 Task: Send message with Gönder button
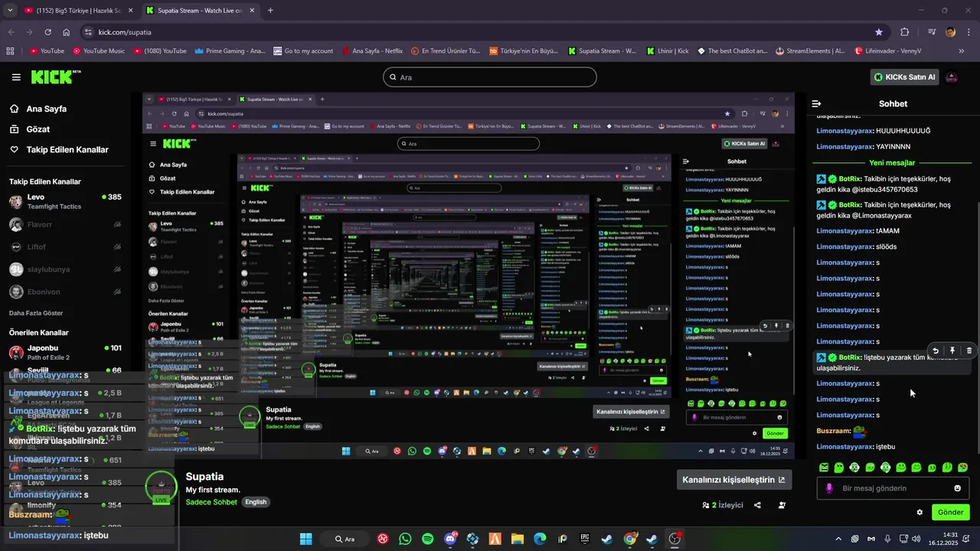(950, 512)
